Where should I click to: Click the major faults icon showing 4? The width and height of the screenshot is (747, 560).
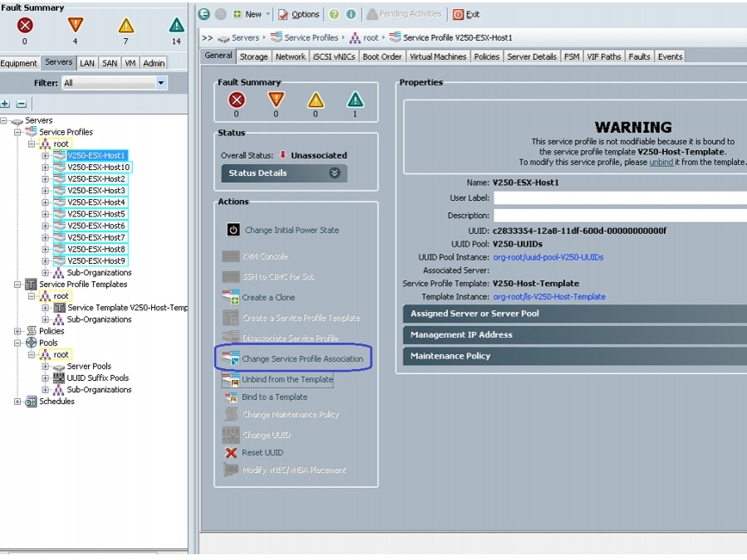(76, 25)
